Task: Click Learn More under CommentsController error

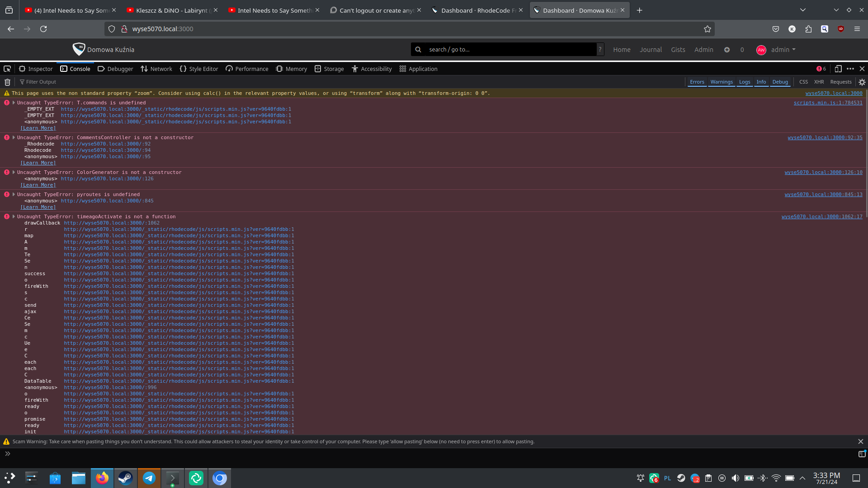Action: point(38,163)
